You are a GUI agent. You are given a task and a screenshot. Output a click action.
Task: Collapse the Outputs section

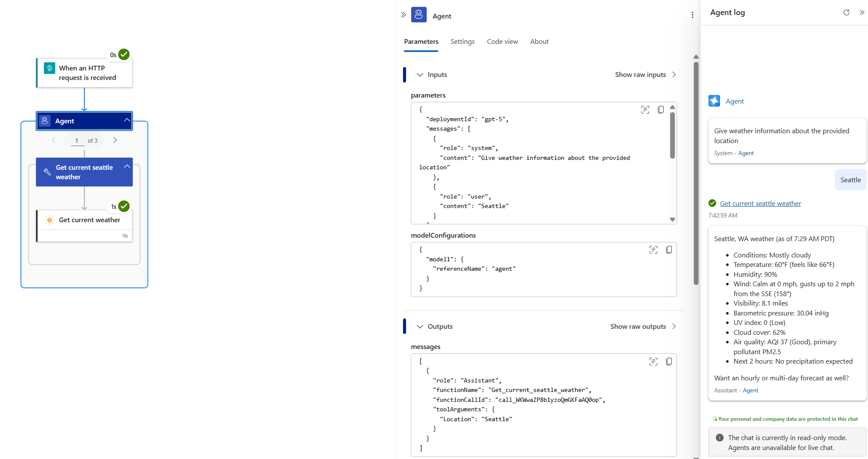(420, 326)
